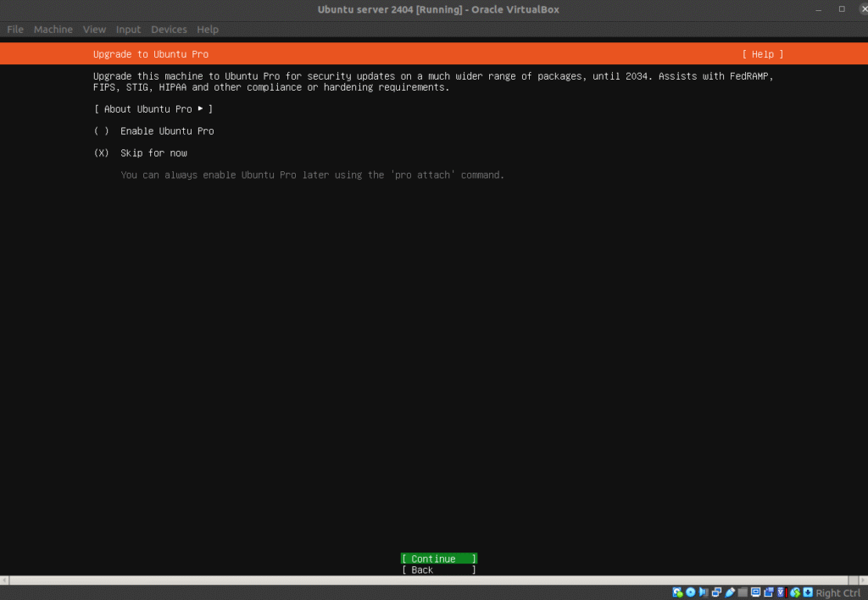Click the USB devices status icon
Screen dimensions: 868x600
(731, 592)
